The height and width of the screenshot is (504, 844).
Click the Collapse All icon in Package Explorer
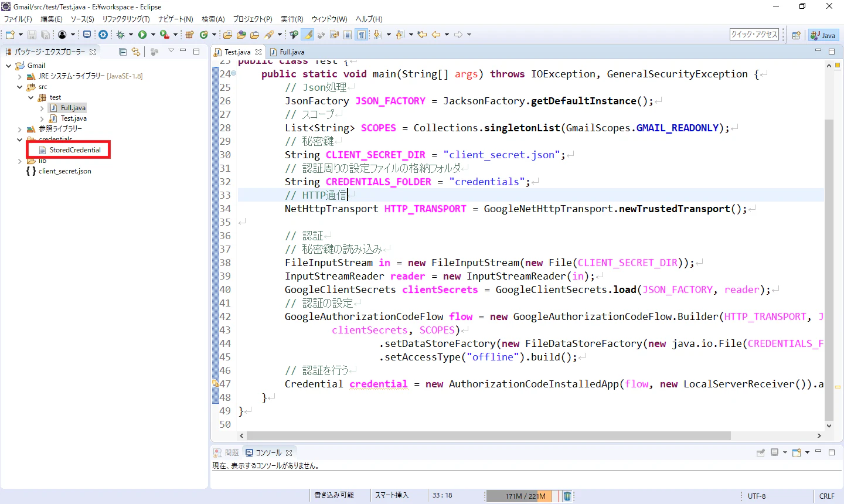tap(122, 52)
